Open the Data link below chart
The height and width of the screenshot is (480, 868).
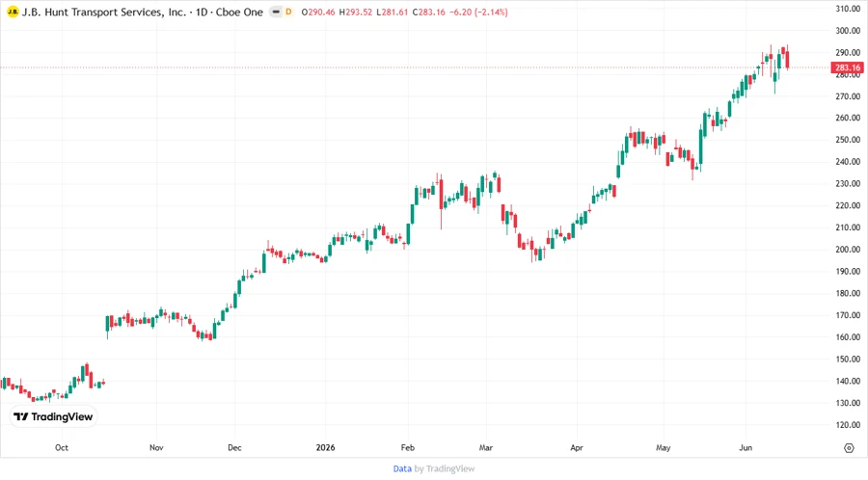coord(402,468)
